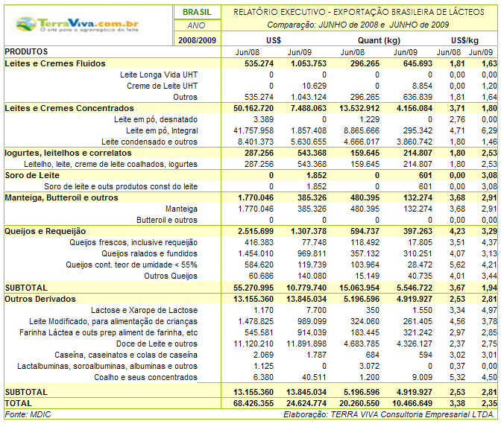Viewport: 504px width, 424px height.
Task: Select the Soro de Leite category label
Action: click(32, 175)
